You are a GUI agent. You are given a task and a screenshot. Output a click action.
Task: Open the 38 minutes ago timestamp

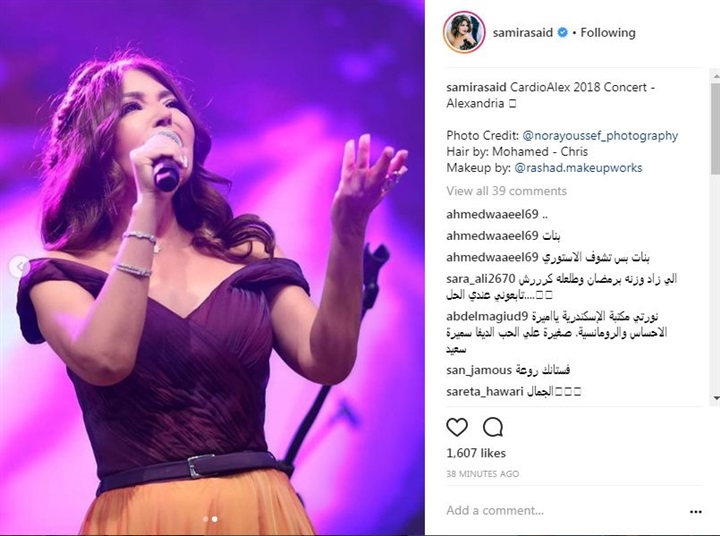[483, 474]
